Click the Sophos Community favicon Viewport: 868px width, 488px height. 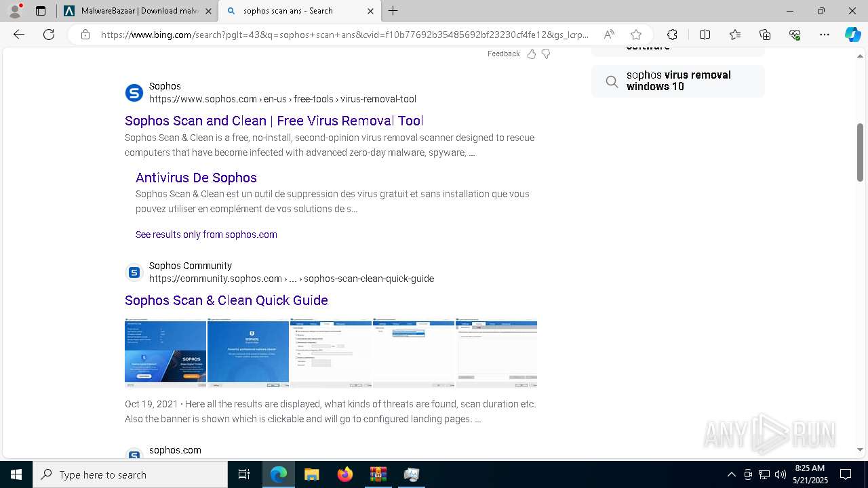(134, 272)
